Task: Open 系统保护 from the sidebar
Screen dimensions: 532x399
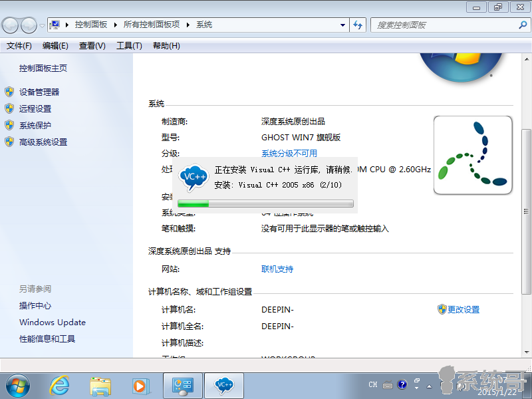Action: [35, 125]
